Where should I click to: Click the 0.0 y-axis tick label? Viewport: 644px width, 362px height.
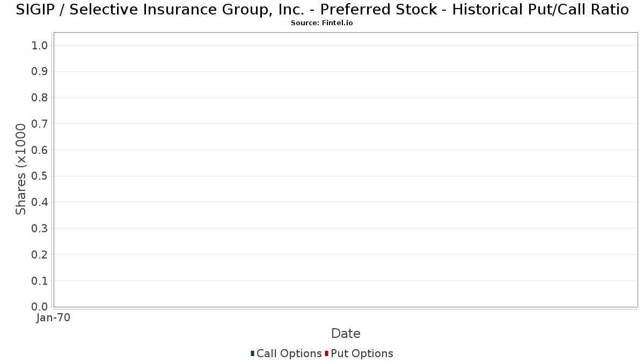click(40, 307)
